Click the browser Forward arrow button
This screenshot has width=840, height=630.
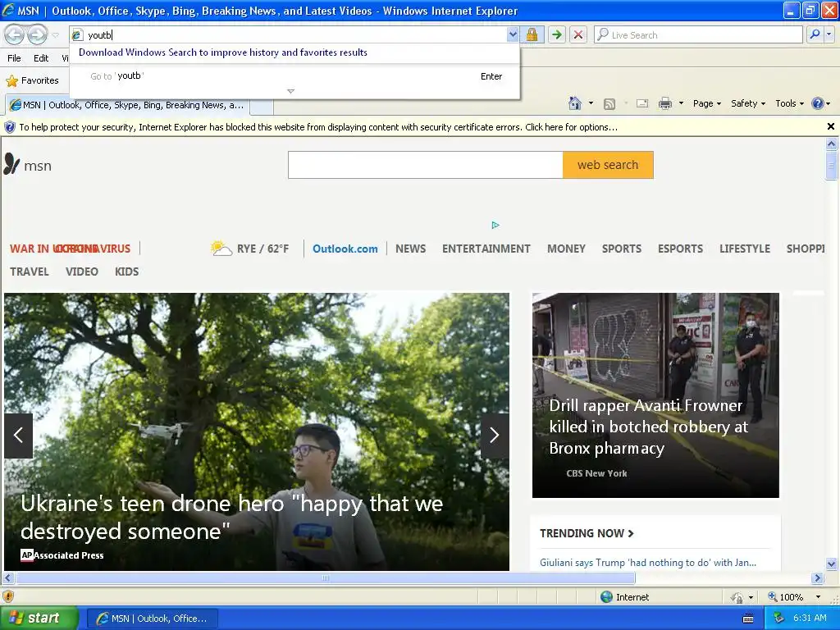coord(36,34)
